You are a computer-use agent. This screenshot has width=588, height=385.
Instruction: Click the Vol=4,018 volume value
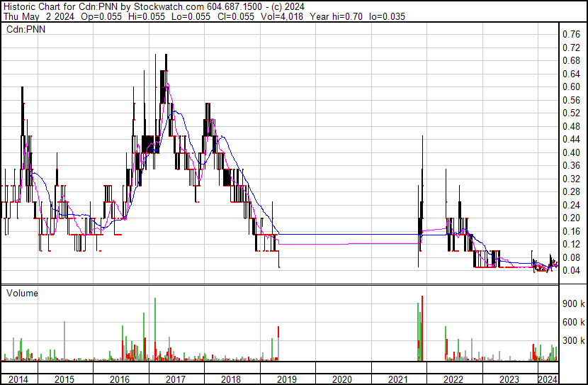(282, 16)
